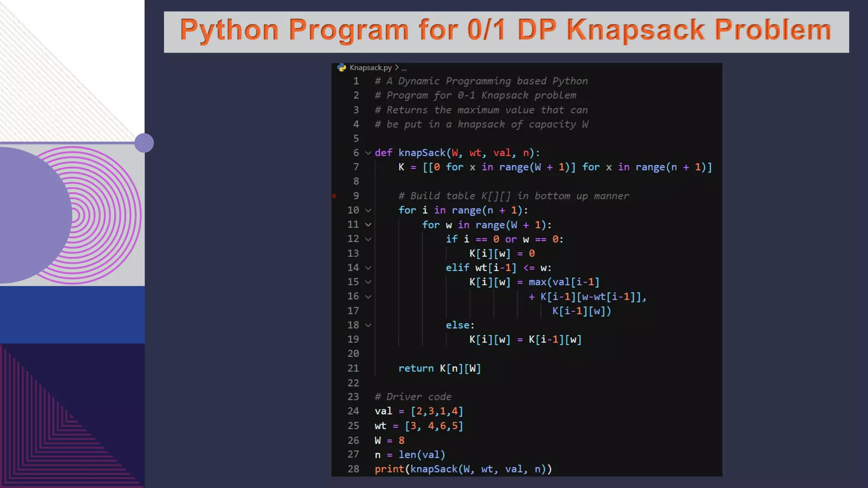
Task: Click 'for w in range(W + 1):' line
Action: [487, 225]
